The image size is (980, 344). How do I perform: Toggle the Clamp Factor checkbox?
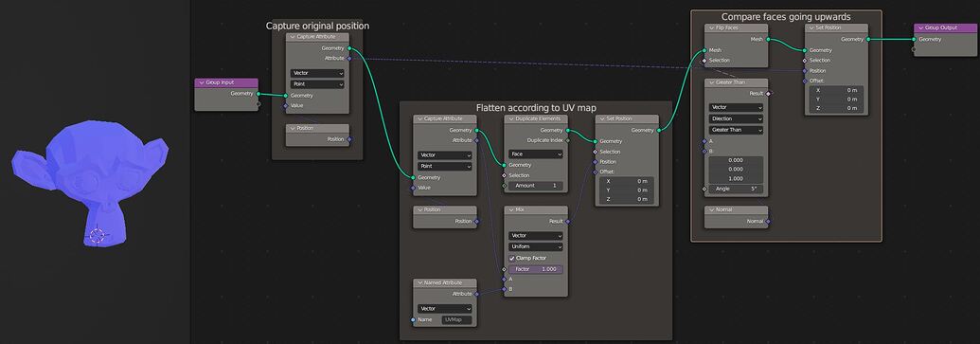click(x=512, y=258)
